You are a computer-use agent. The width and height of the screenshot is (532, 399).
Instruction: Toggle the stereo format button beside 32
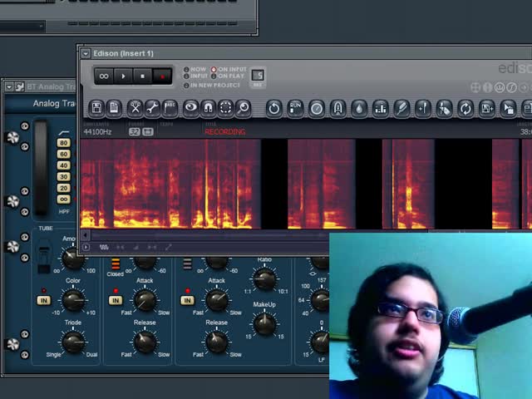click(x=148, y=131)
